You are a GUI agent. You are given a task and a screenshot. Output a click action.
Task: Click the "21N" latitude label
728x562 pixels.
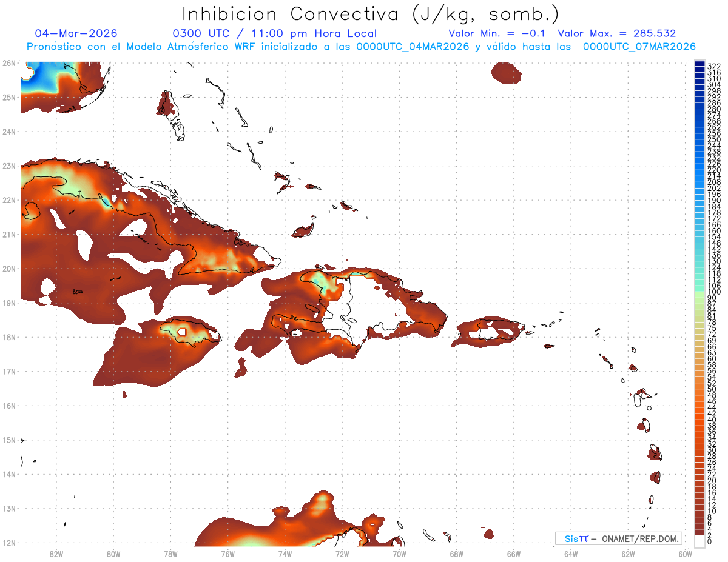click(8, 234)
